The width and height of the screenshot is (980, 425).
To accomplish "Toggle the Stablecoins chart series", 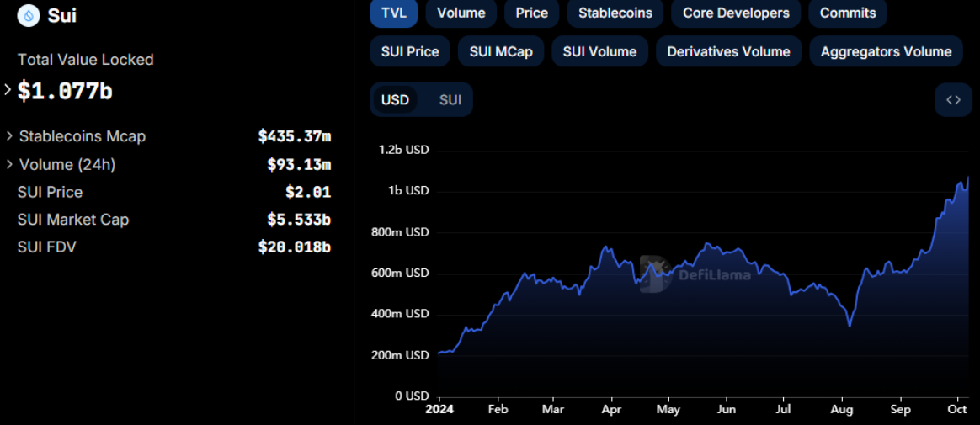I will [x=615, y=13].
